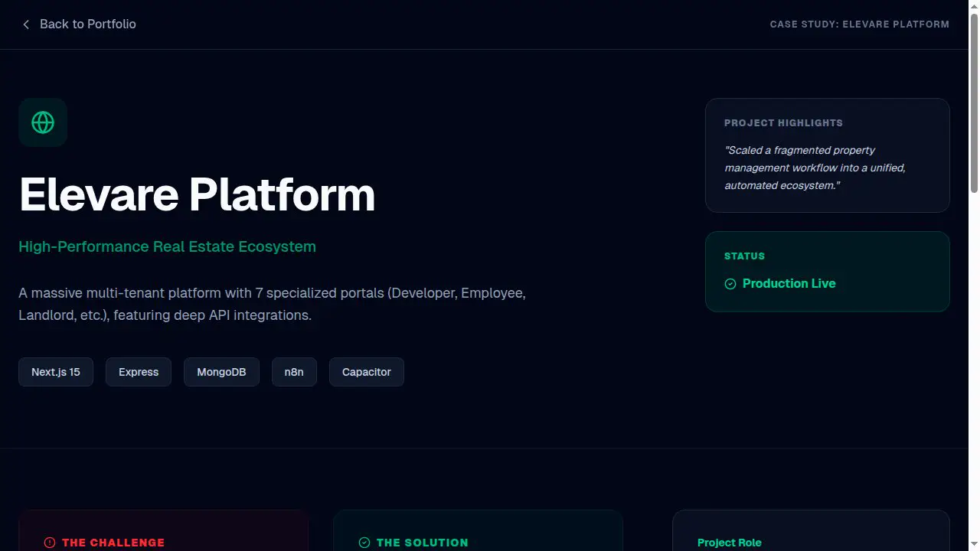
Task: Click the Production Live check icon
Action: click(730, 284)
